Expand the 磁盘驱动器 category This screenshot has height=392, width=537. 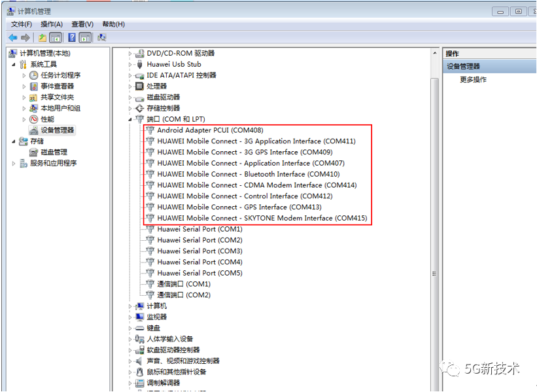pos(130,98)
